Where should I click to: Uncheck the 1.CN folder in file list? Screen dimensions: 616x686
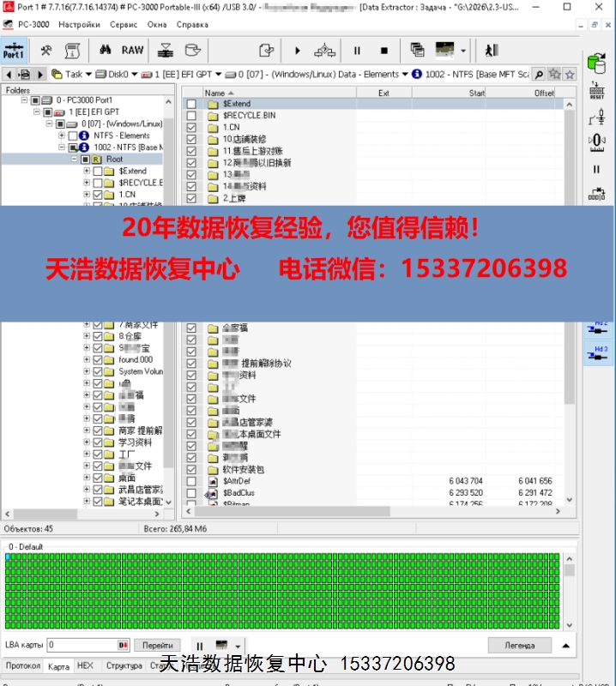tap(191, 127)
